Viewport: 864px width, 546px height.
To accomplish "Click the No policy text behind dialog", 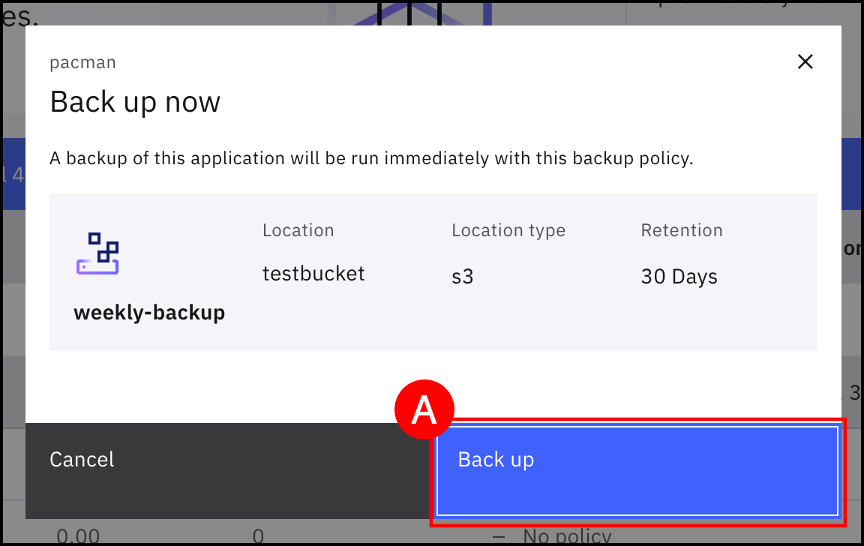I will click(566, 537).
